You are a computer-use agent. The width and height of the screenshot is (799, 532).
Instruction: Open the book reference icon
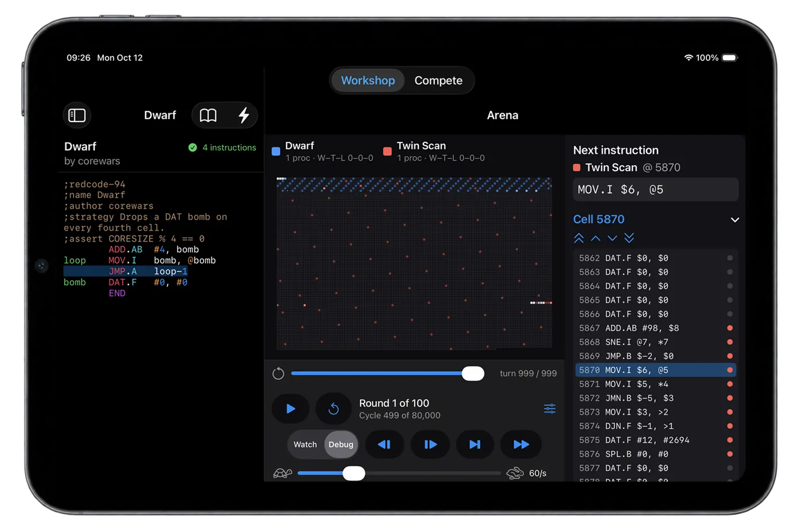tap(208, 115)
